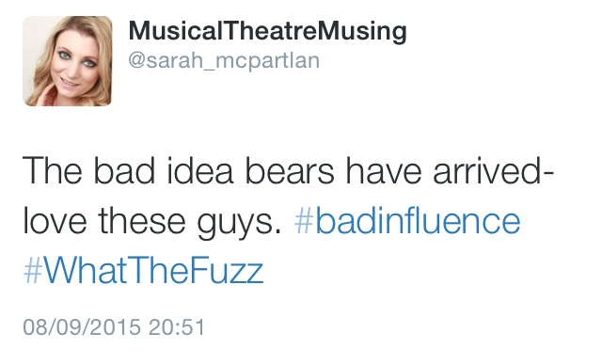The width and height of the screenshot is (602, 364).
Task: Click the time '20:51' in the timestamp
Action: 177,327
